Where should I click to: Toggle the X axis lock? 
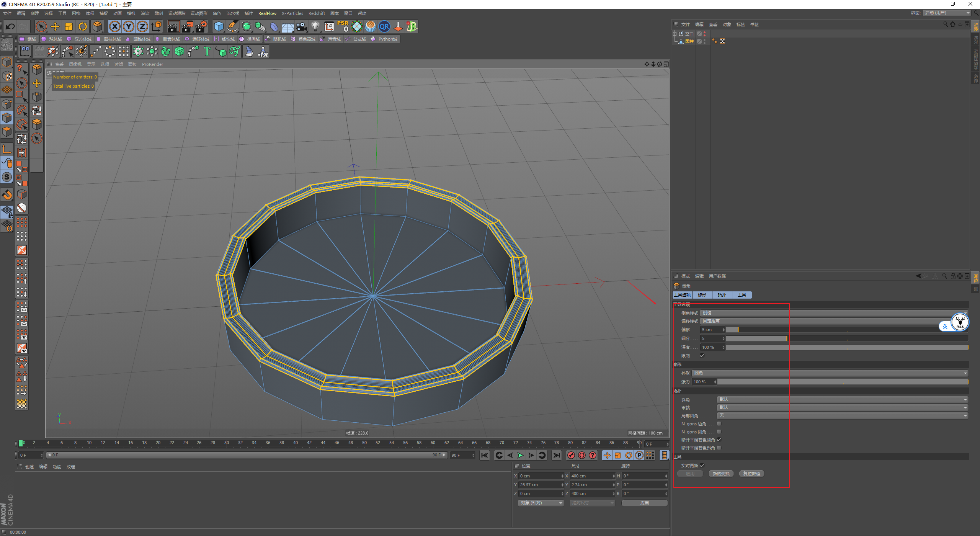[115, 26]
